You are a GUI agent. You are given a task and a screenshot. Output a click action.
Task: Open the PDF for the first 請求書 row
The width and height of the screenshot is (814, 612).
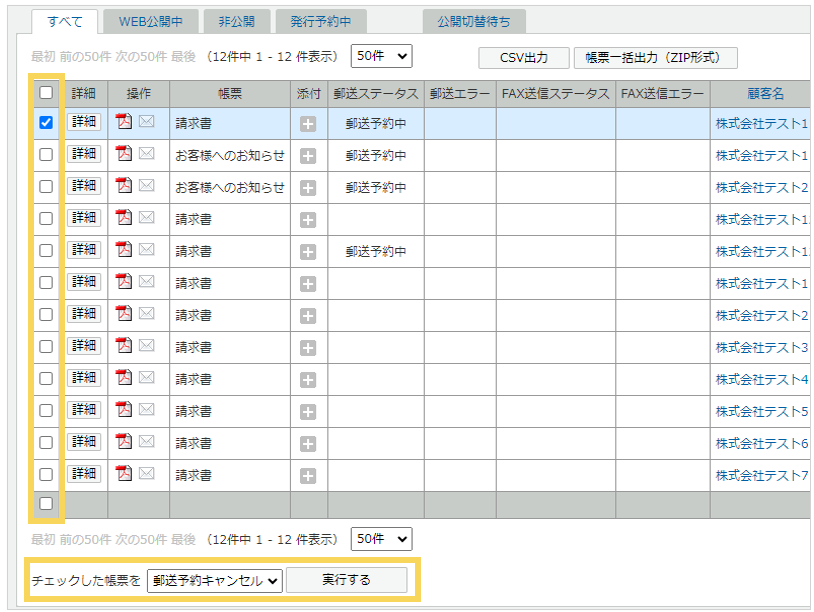[122, 121]
